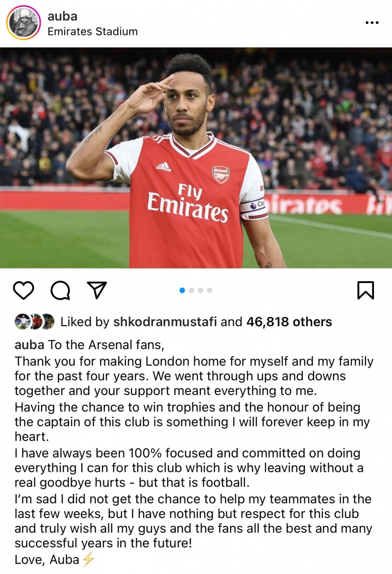
Task: Open comments with the speech bubble icon
Action: pos(60,290)
